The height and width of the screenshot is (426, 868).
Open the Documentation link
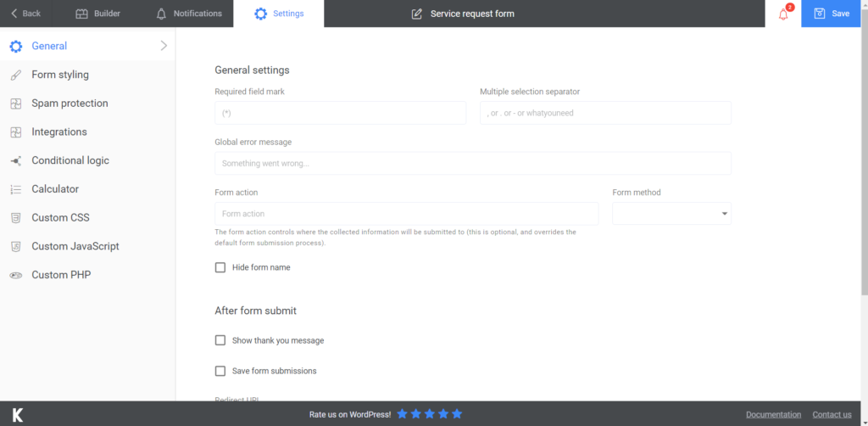tap(773, 414)
